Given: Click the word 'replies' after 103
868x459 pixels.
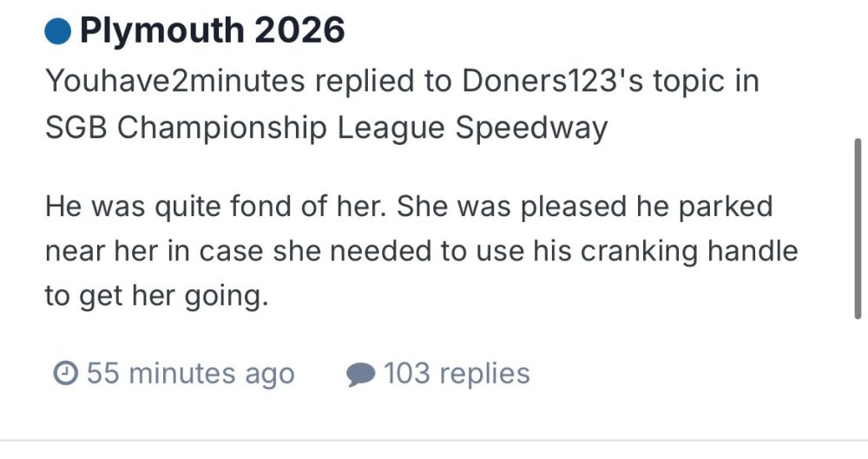Looking at the screenshot, I should click(484, 374).
